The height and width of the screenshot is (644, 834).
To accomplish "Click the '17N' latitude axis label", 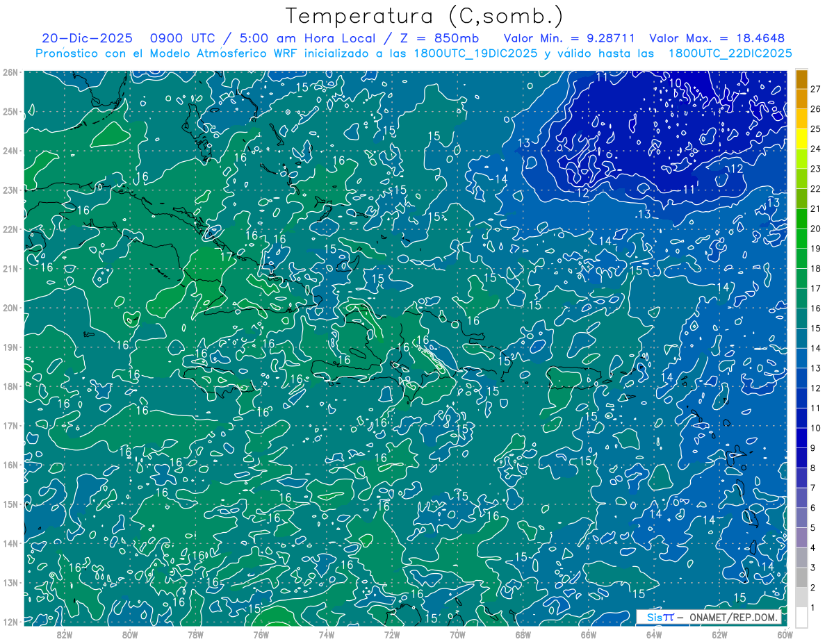I will [x=10, y=425].
